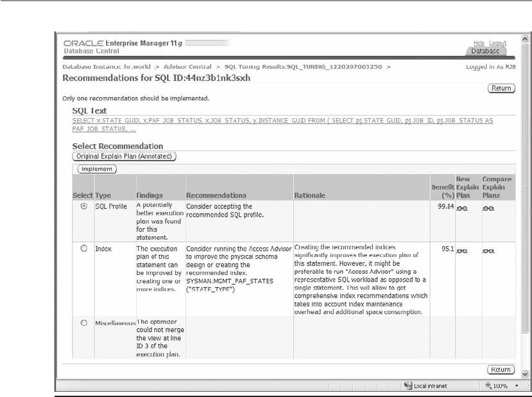Click the 100% zoom value in status bar
The image size is (532, 397).
coord(500,386)
